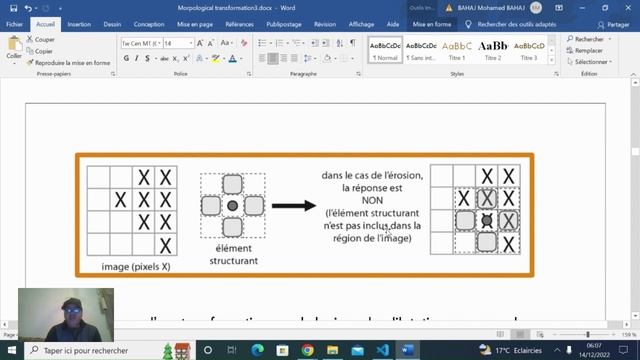This screenshot has height=360, width=640.
Task: Toggle Underline (S) formatting
Action: (x=147, y=59)
